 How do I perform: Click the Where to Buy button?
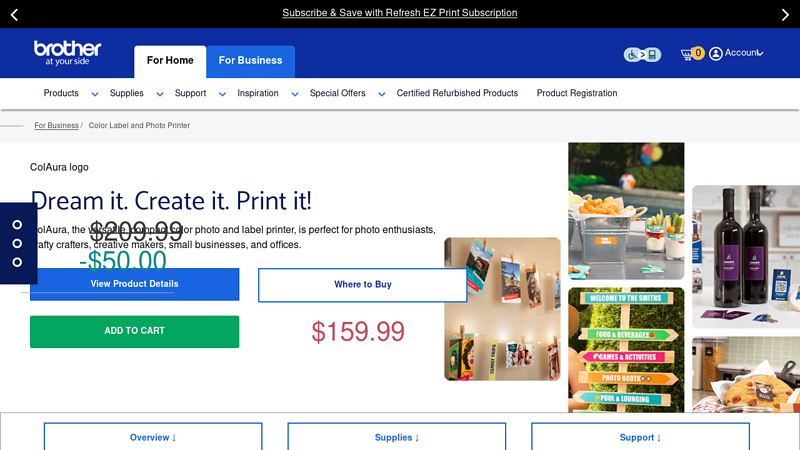click(x=363, y=285)
